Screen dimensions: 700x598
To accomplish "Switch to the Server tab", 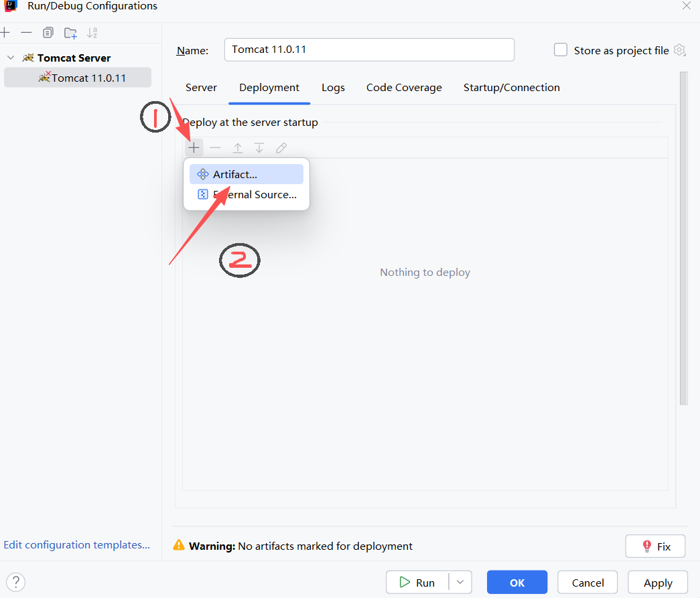I will [x=202, y=88].
